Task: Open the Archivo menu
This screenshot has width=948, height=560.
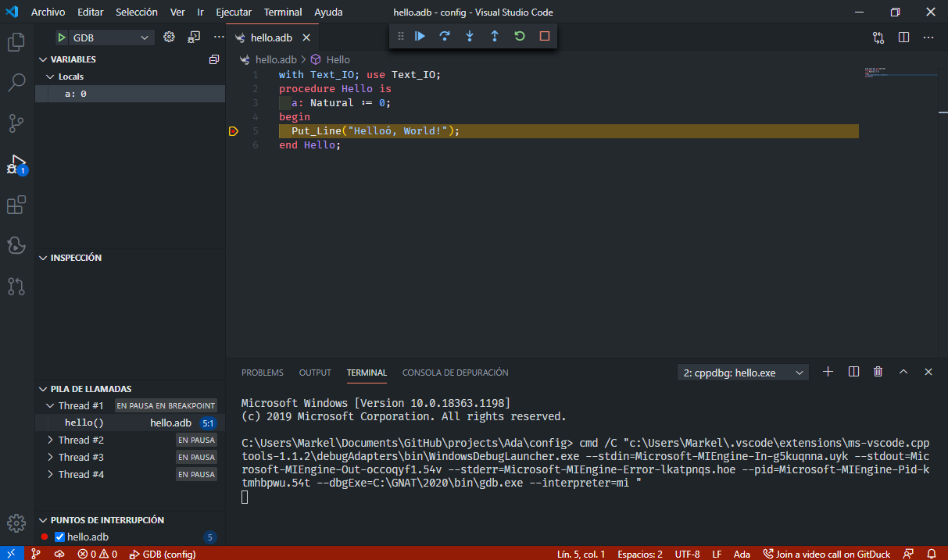Action: 48,12
